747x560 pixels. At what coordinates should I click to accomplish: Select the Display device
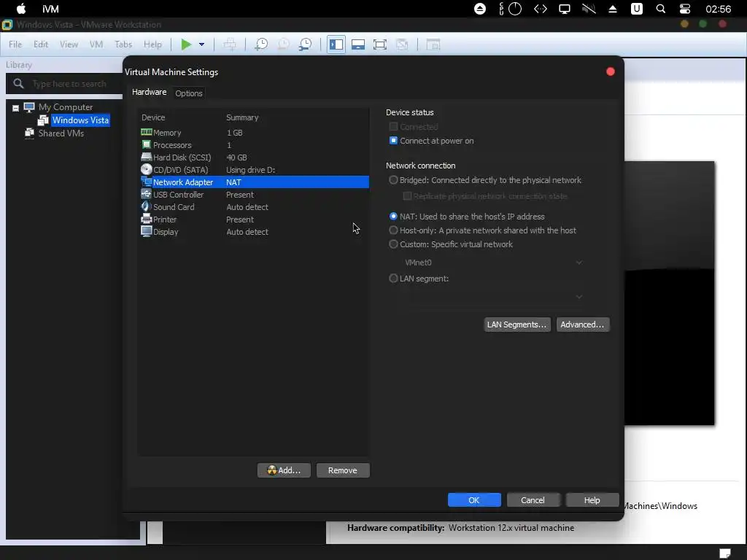[255, 231]
